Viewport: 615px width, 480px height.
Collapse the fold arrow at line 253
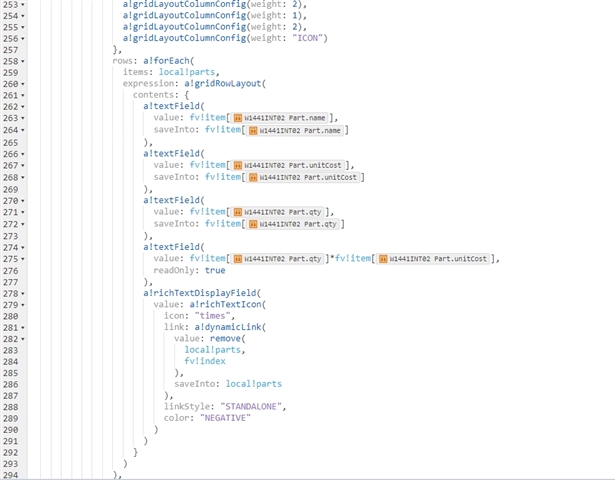tap(23, 5)
